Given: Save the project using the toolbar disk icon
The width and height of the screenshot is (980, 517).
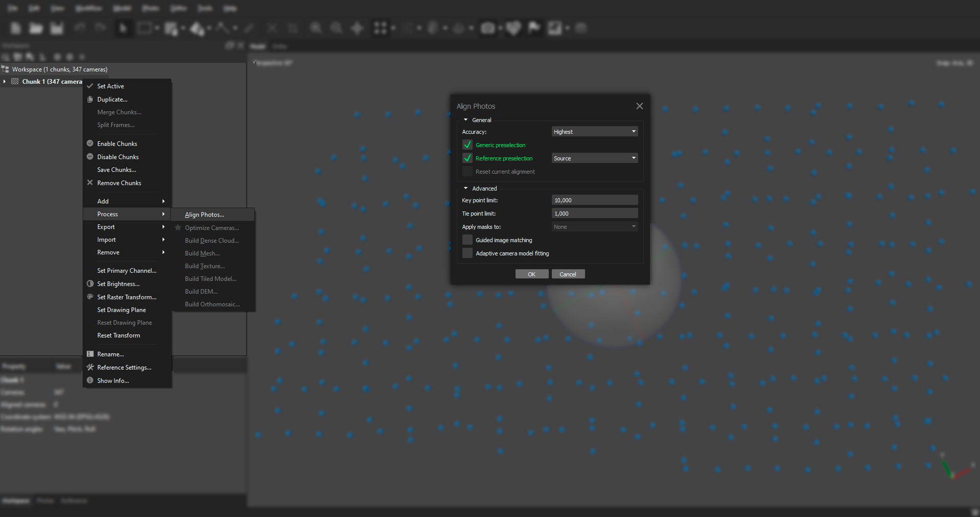Looking at the screenshot, I should click(57, 28).
